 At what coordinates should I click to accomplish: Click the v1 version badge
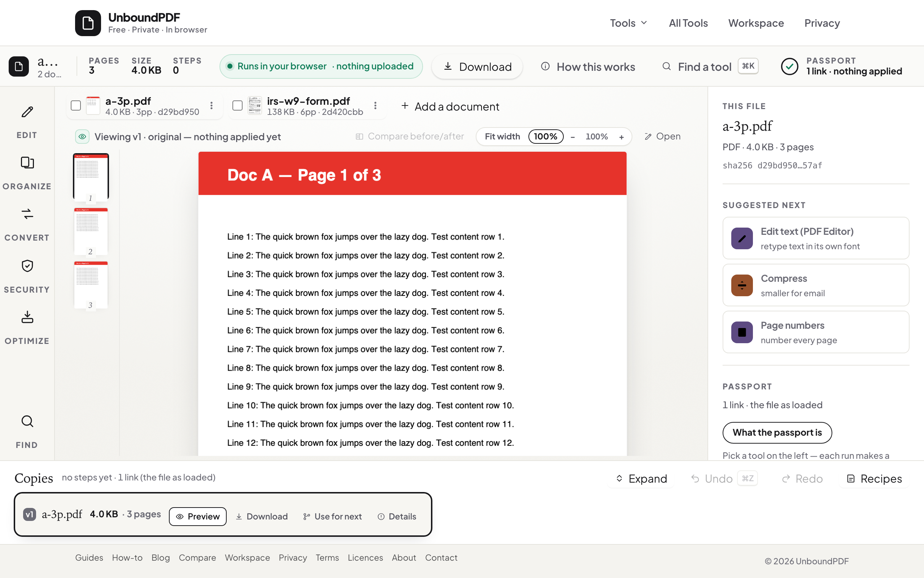pyautogui.click(x=29, y=514)
